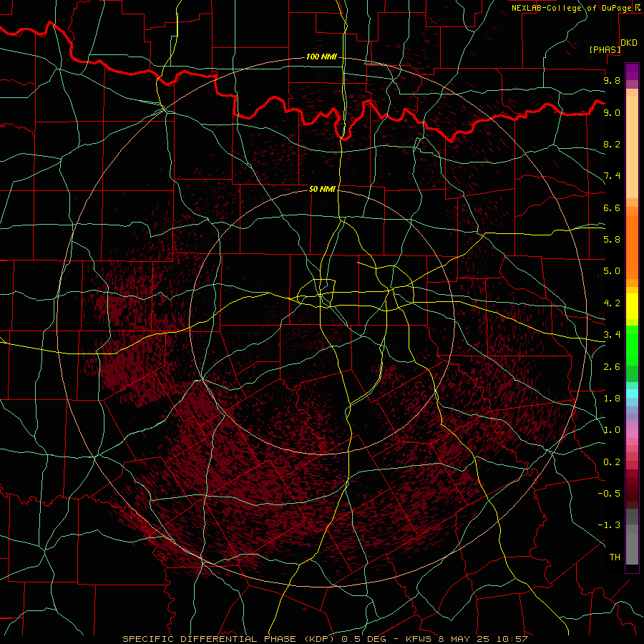Click the -0.5 scale value

point(609,494)
